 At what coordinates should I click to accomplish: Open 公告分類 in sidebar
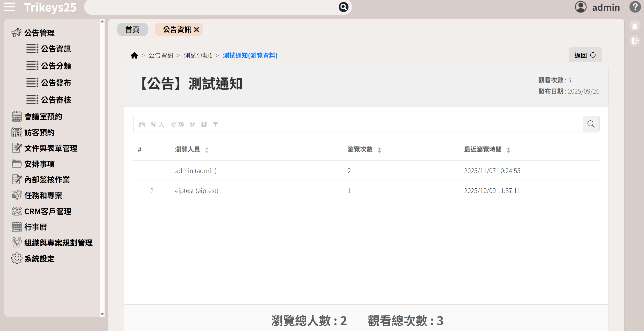[56, 66]
